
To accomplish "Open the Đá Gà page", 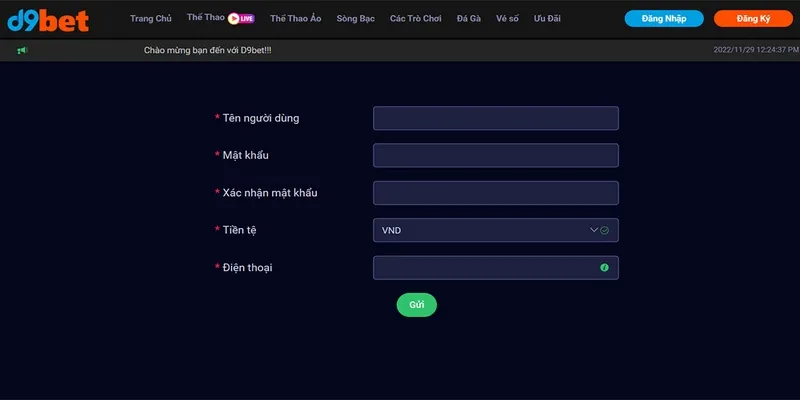I will coord(468,19).
